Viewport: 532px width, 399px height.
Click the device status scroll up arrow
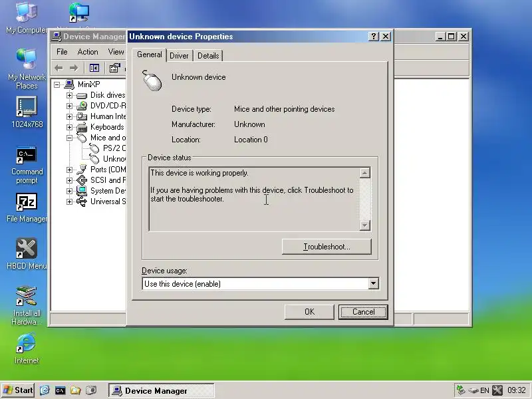pos(364,173)
